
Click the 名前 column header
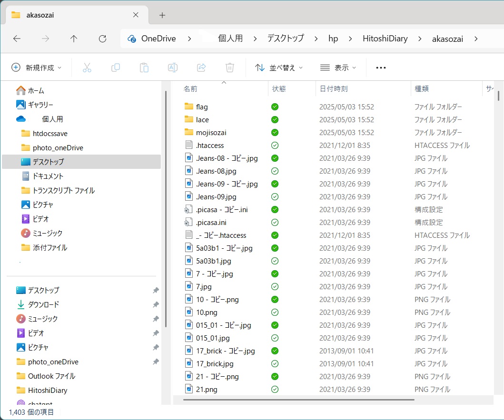tap(191, 89)
